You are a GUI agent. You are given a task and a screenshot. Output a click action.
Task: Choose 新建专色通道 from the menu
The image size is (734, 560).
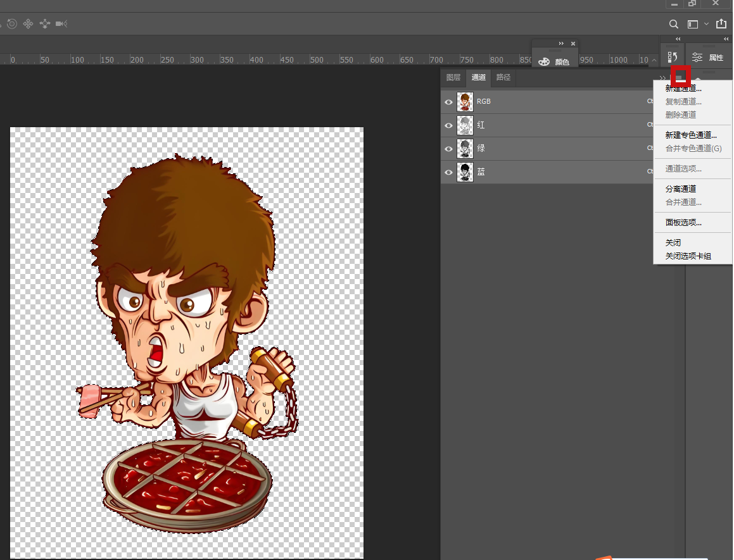point(691,135)
